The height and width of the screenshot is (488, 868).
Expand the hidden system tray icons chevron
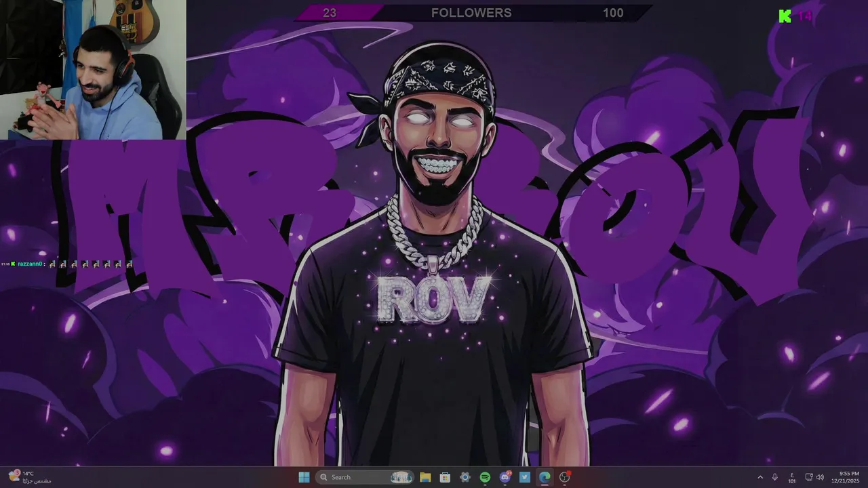point(760,477)
